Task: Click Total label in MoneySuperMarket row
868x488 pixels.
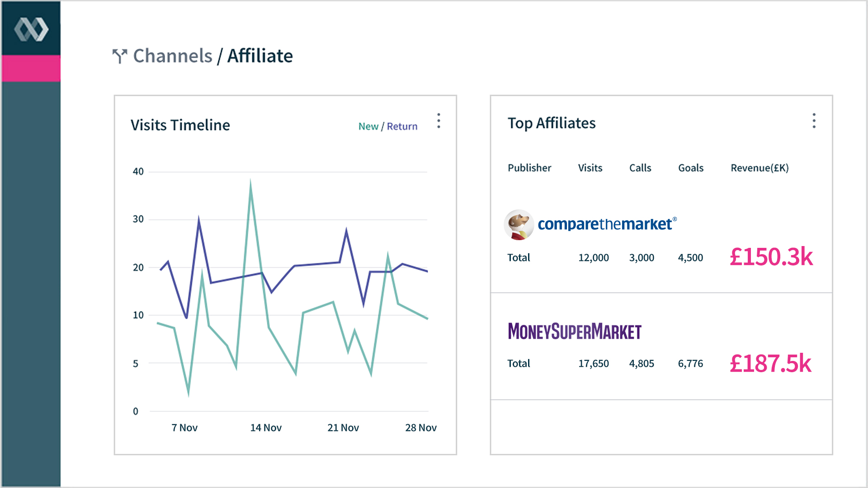Action: (x=519, y=364)
